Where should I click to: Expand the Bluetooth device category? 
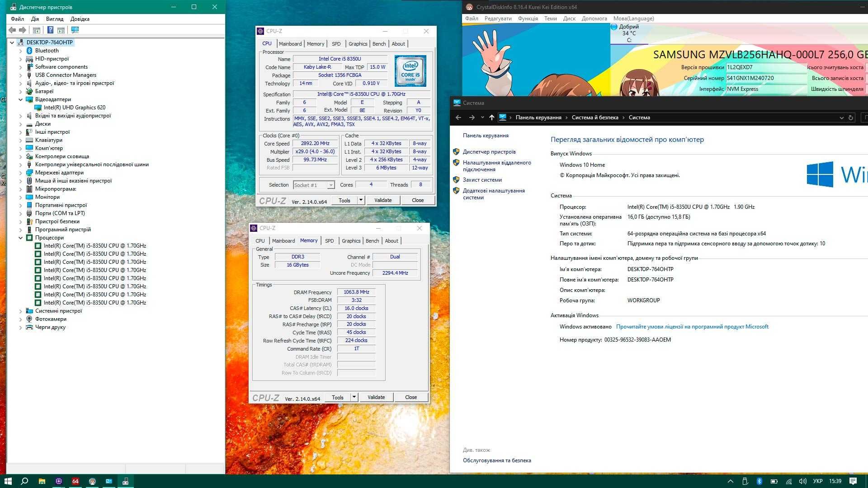[20, 51]
